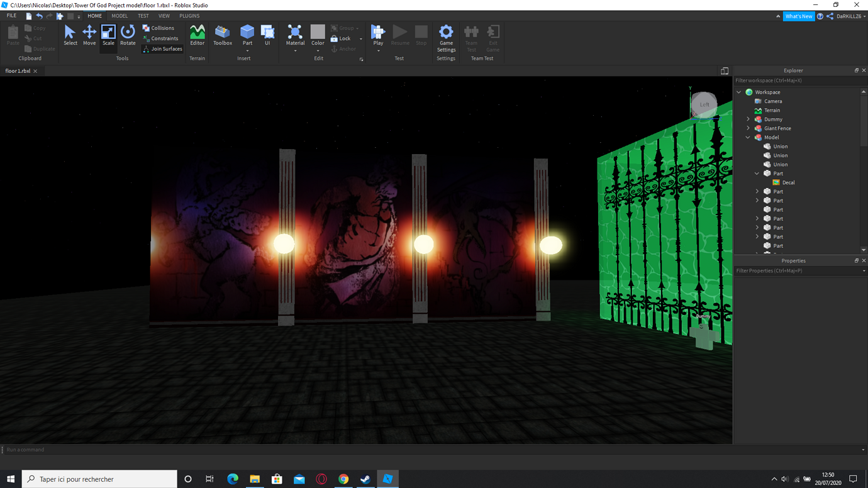Open the Toolbox panel
Image resolution: width=868 pixels, height=488 pixels.
[223, 35]
